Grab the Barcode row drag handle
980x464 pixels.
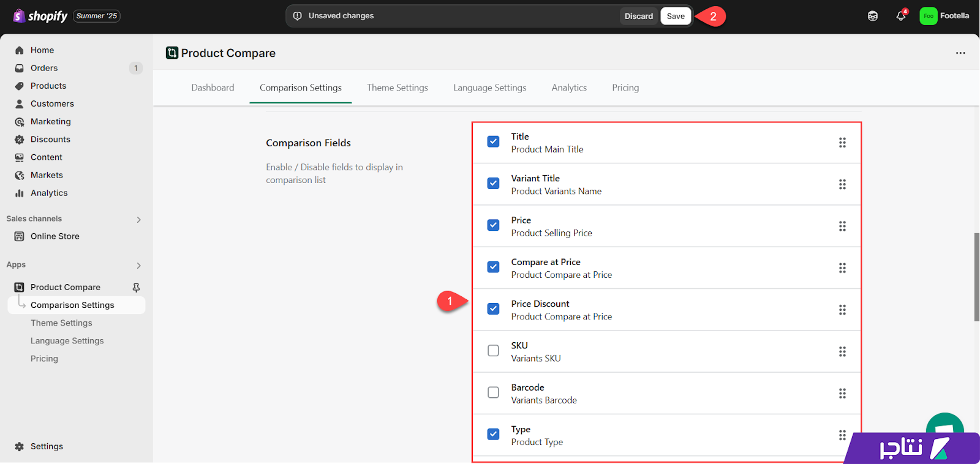(x=842, y=394)
